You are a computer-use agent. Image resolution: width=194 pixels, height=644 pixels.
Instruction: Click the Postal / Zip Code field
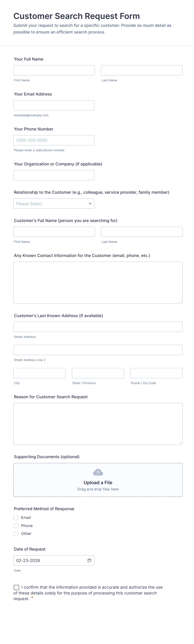[156, 373]
